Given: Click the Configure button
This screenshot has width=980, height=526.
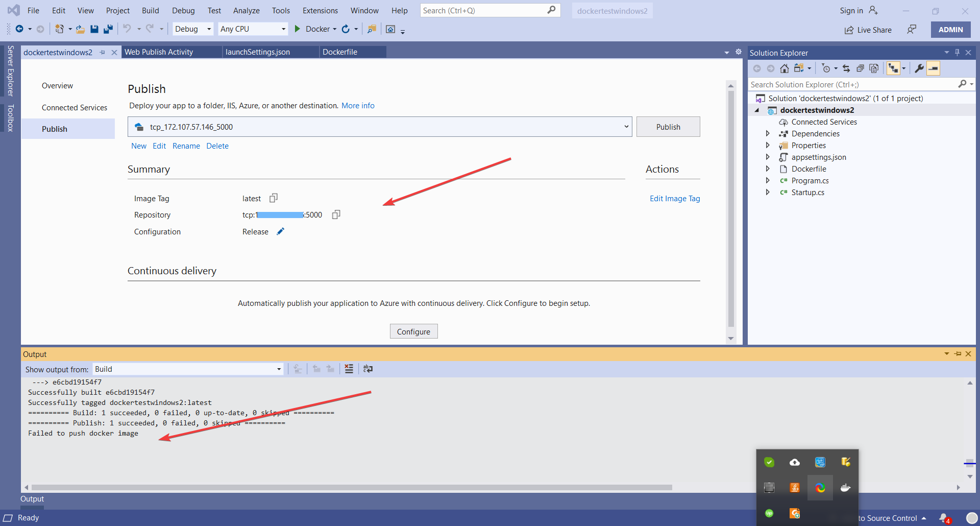Looking at the screenshot, I should [x=414, y=331].
